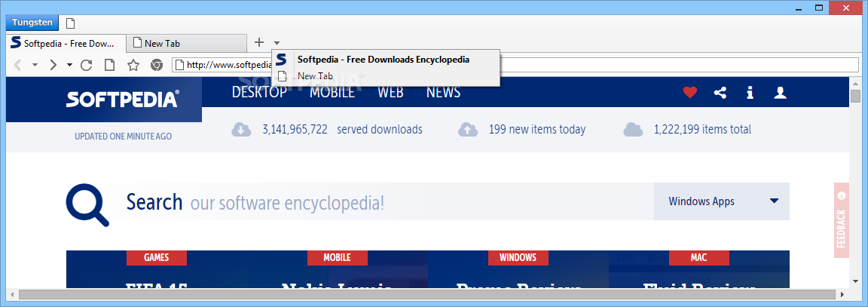Viewport: 868px width, 307px height.
Task: Click UPDATED ONE MINUTE AGO text
Action: click(x=124, y=137)
